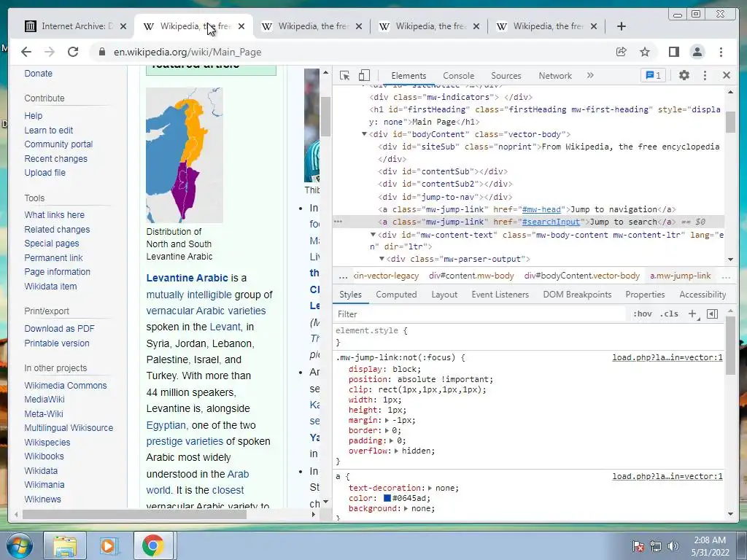Expand the margin property triangle

387,421
